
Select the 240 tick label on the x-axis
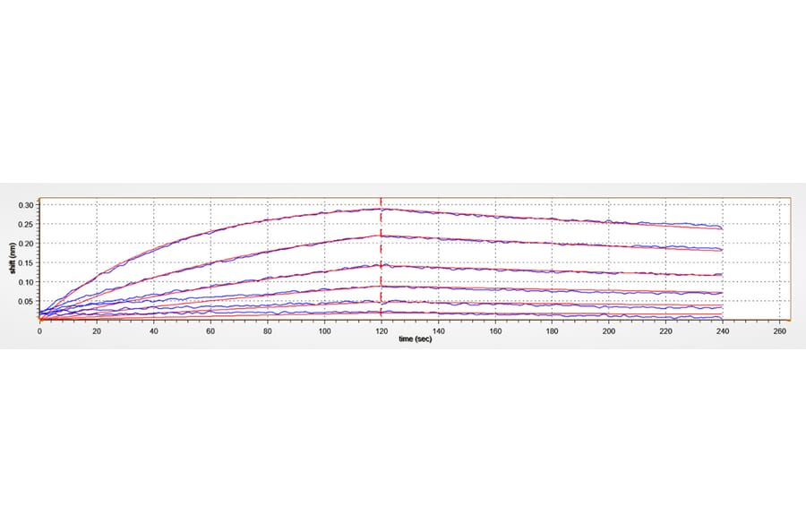click(722, 330)
